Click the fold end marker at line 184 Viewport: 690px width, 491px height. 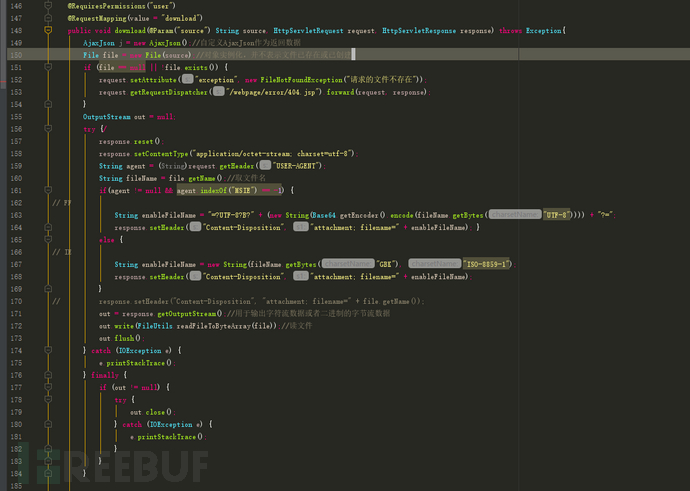(48, 473)
